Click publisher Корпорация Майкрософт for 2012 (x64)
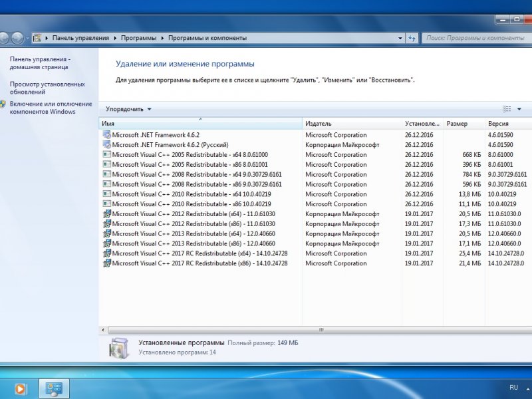532x399 pixels. (342, 214)
